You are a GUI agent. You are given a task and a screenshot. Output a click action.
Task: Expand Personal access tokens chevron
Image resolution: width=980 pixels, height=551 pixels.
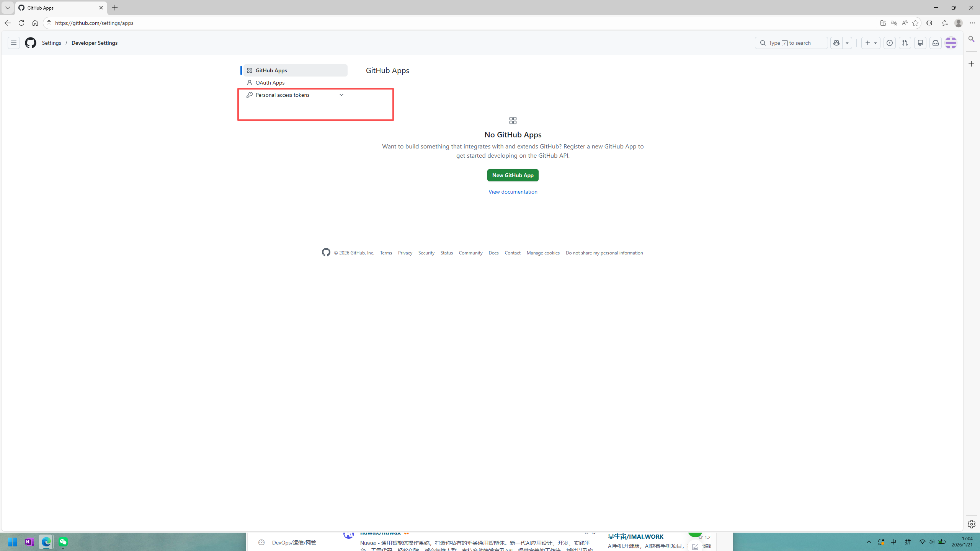click(x=341, y=95)
